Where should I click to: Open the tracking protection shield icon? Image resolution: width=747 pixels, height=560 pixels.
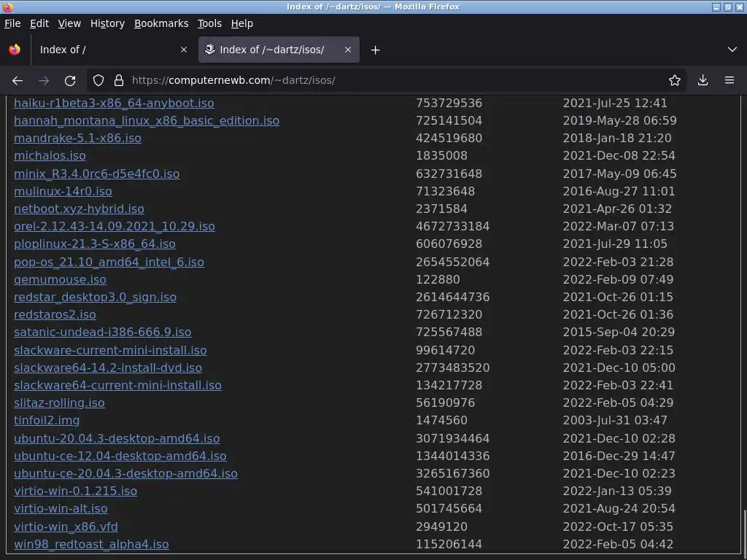coord(98,80)
